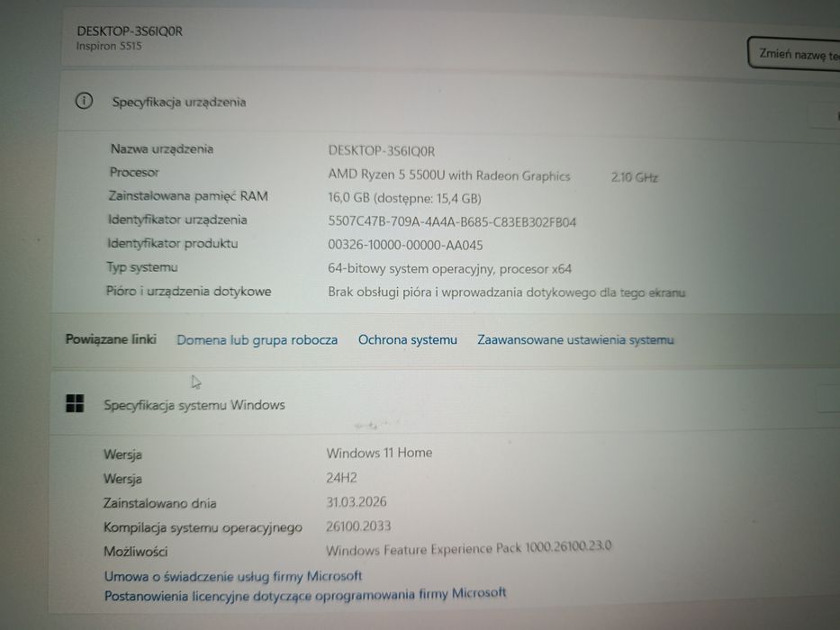The image size is (840, 630).
Task: Collapse the Specyfikacja systemu Windows section header
Action: pos(445,404)
